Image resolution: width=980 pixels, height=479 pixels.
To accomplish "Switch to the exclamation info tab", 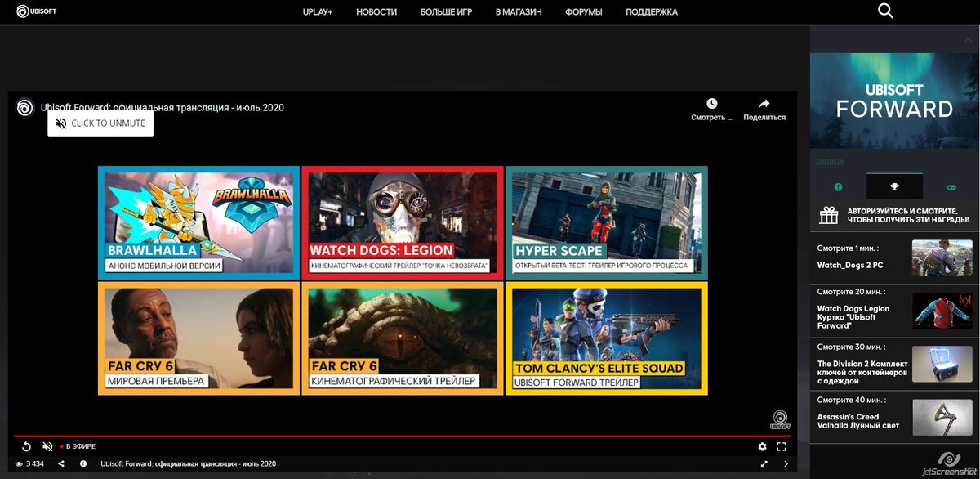I will click(x=838, y=187).
